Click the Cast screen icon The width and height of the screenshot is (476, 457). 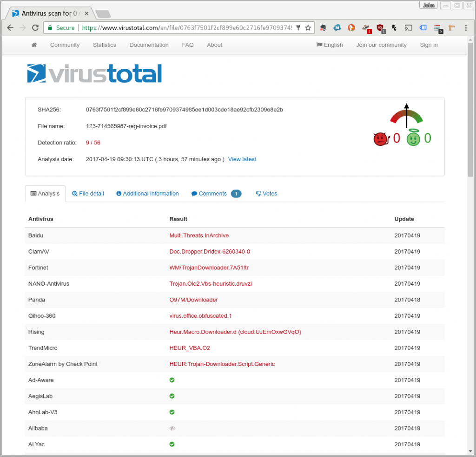pyautogui.click(x=408, y=28)
